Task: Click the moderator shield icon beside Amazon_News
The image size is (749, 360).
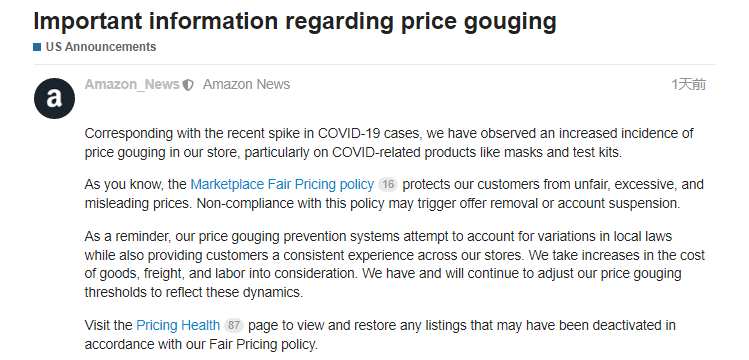Action: pos(188,85)
